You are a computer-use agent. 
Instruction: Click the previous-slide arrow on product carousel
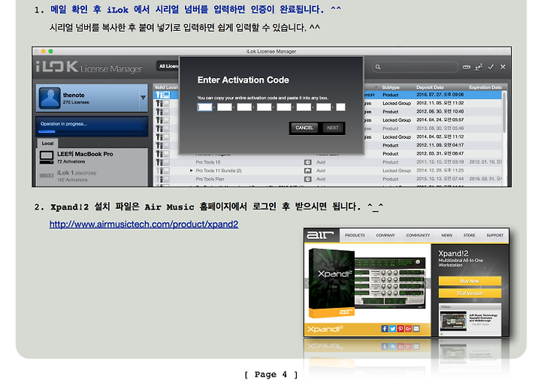[307, 283]
